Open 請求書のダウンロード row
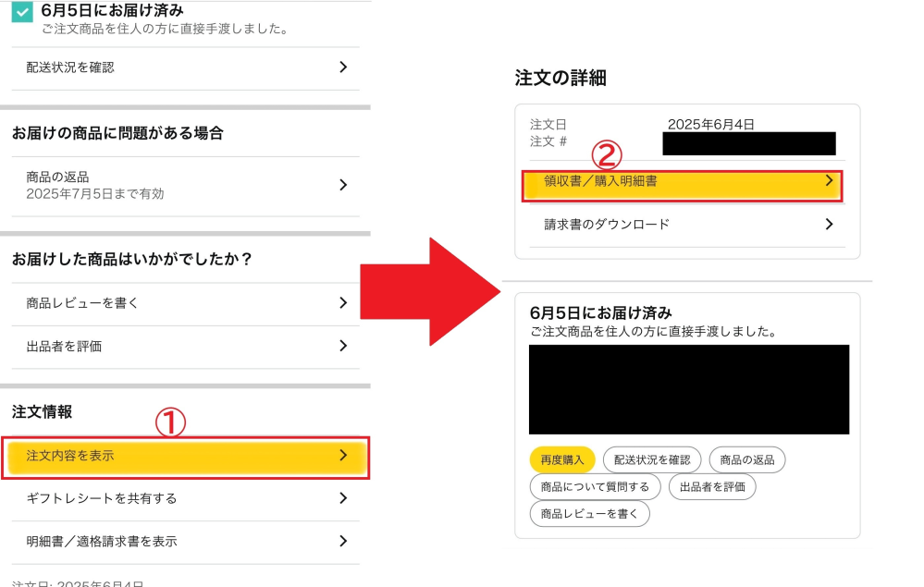 (687, 225)
